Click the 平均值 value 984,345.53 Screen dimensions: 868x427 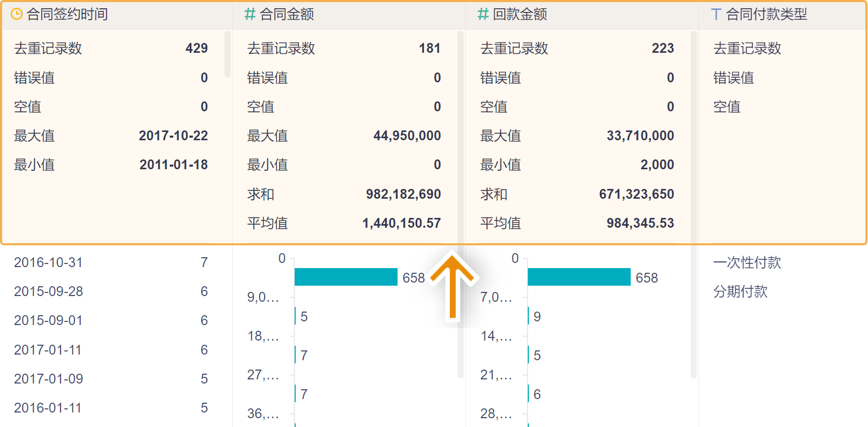(x=640, y=223)
